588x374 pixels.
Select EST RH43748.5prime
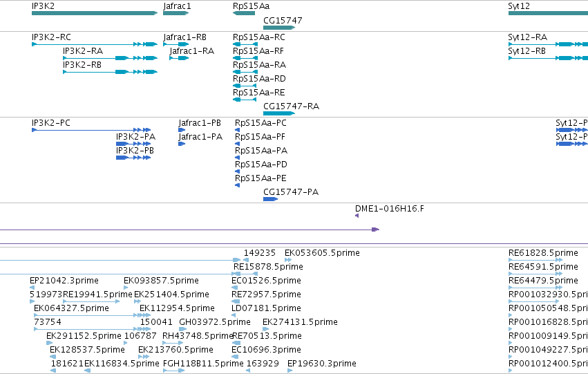point(173,343)
